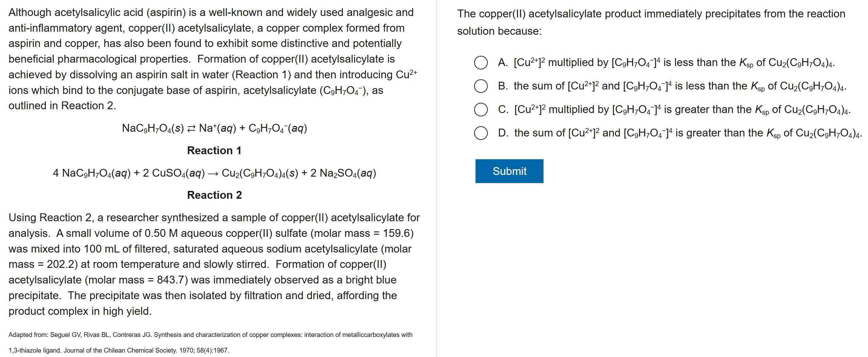
Task: Click the sodium acetylsalicylate dissolution equation
Action: [214, 128]
